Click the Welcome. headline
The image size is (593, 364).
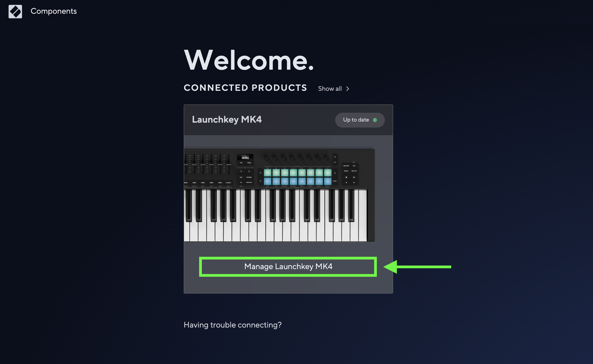[x=249, y=60]
